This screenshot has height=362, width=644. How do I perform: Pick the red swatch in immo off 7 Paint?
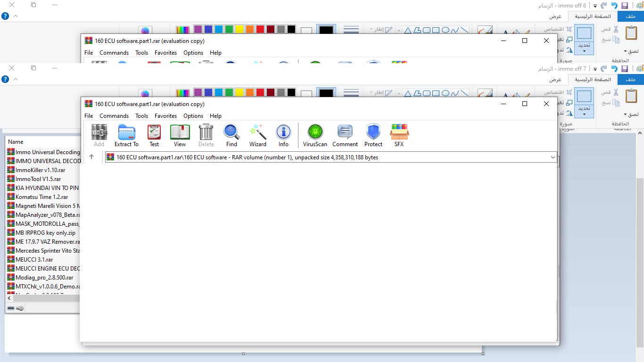pyautogui.click(x=260, y=92)
